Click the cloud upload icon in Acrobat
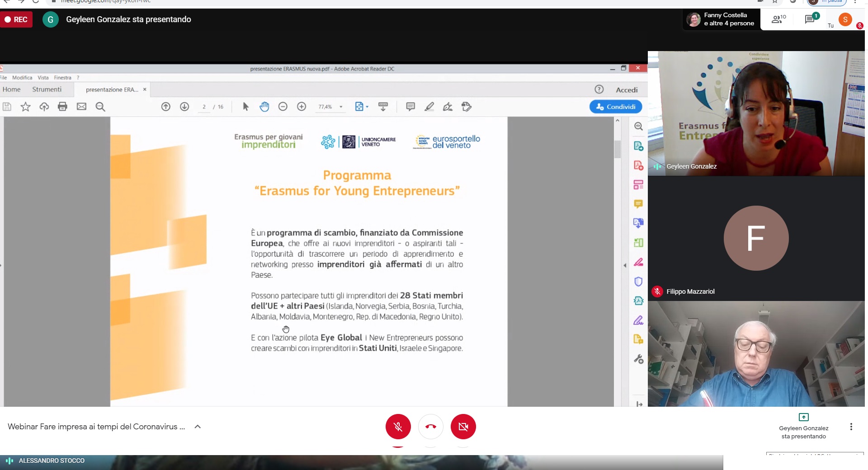This screenshot has width=868, height=470. coord(44,107)
